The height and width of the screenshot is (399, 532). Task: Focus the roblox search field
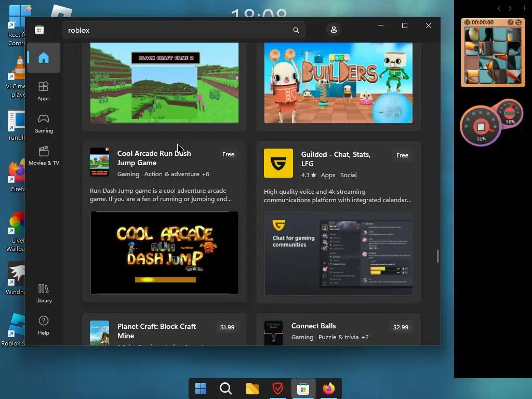click(x=183, y=30)
